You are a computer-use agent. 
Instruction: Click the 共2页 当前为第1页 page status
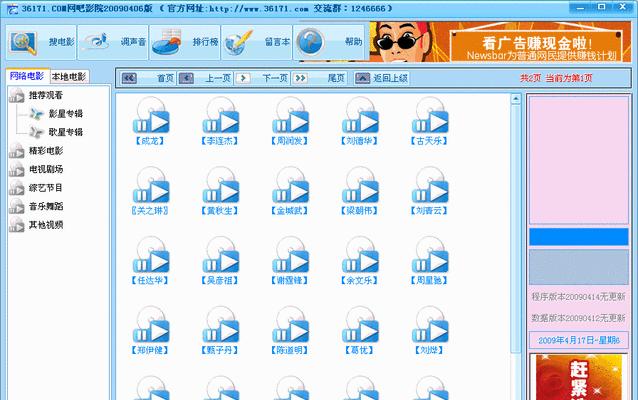[x=556, y=78]
